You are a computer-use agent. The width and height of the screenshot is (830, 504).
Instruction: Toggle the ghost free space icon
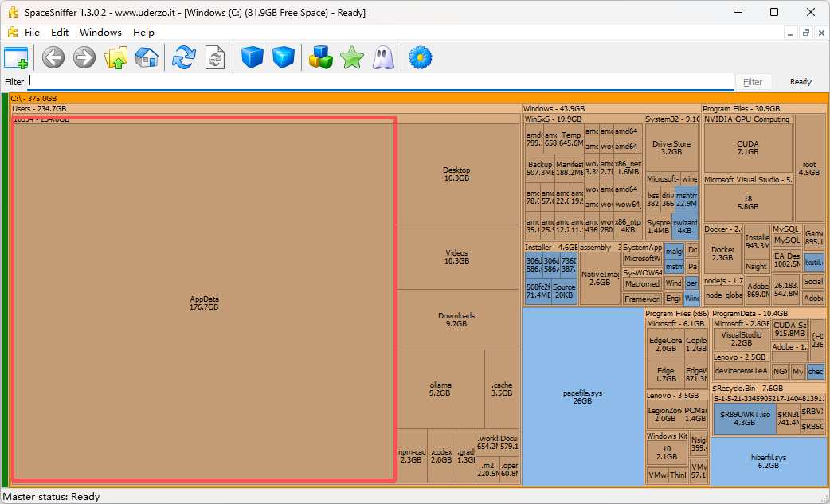pyautogui.click(x=382, y=57)
